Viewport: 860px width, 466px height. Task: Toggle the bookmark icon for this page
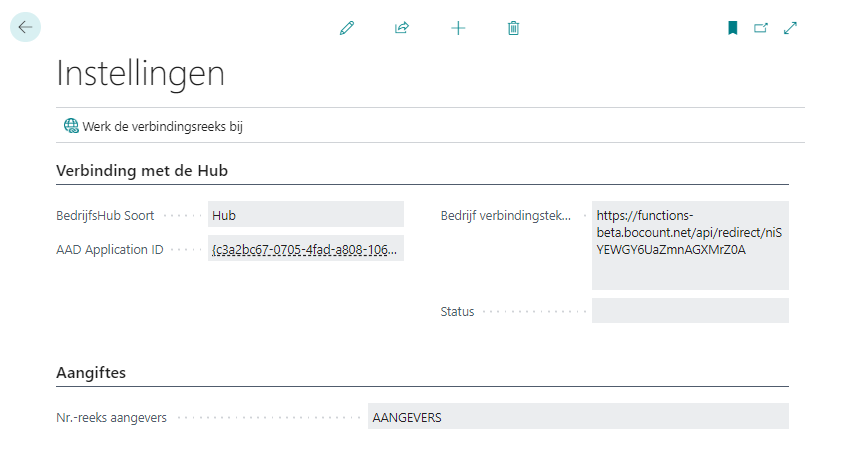coord(732,28)
